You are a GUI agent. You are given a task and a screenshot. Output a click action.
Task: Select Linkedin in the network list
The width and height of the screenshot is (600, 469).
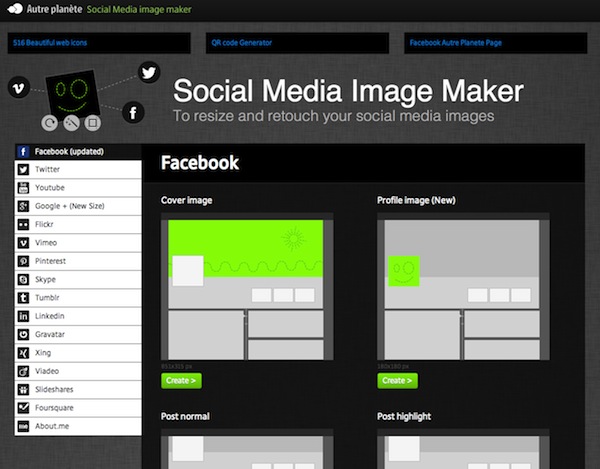click(x=78, y=316)
